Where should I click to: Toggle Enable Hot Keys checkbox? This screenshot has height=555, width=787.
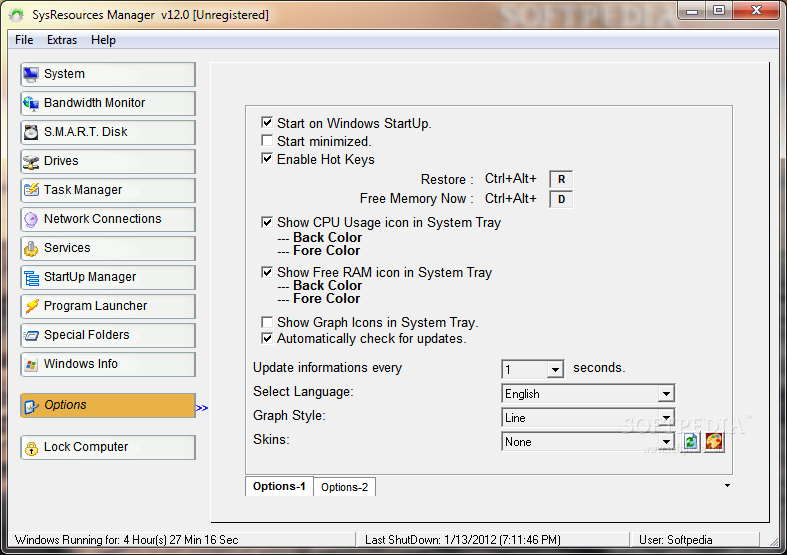coord(267,159)
